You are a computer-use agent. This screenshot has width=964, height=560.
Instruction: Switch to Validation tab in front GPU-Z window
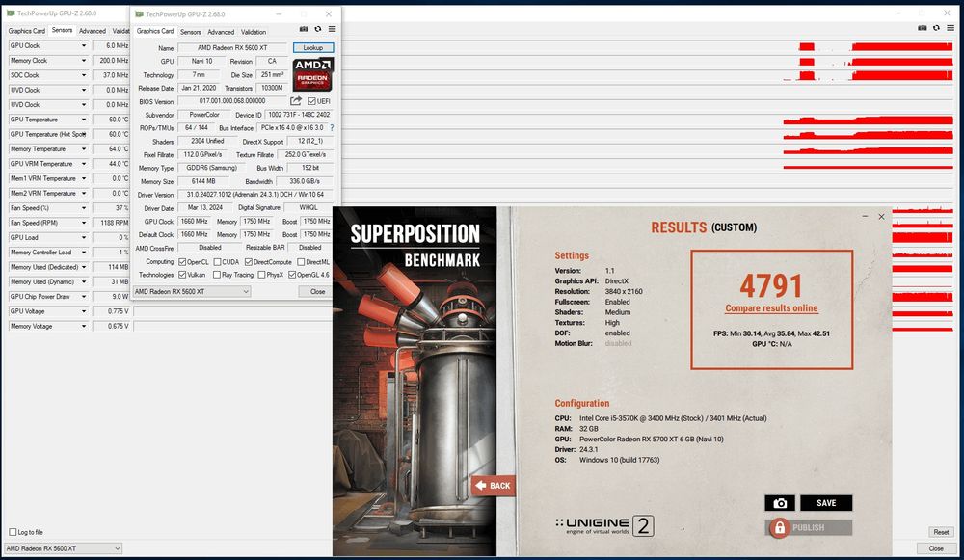click(254, 32)
